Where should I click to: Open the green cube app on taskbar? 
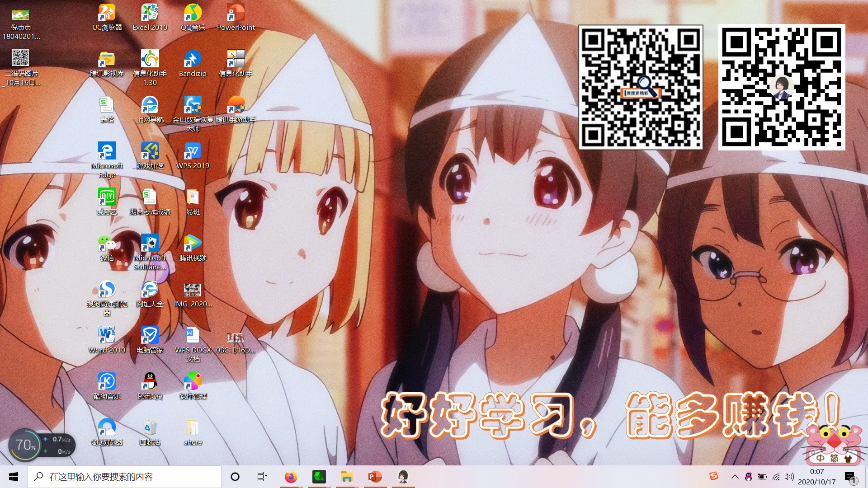tap(319, 477)
